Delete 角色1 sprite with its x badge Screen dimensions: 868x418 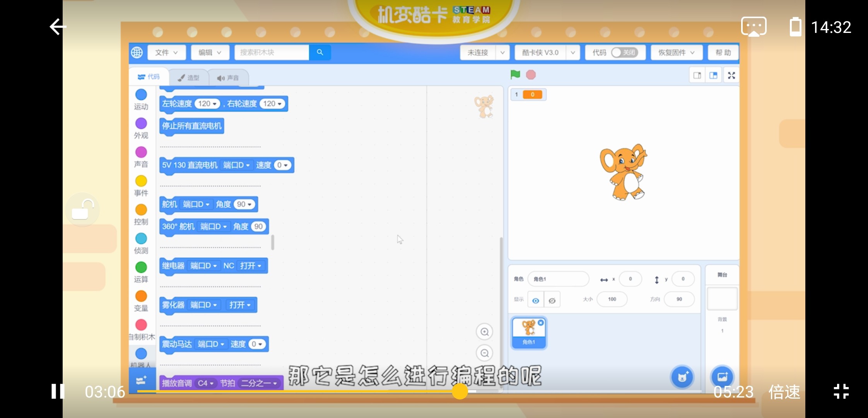point(541,322)
